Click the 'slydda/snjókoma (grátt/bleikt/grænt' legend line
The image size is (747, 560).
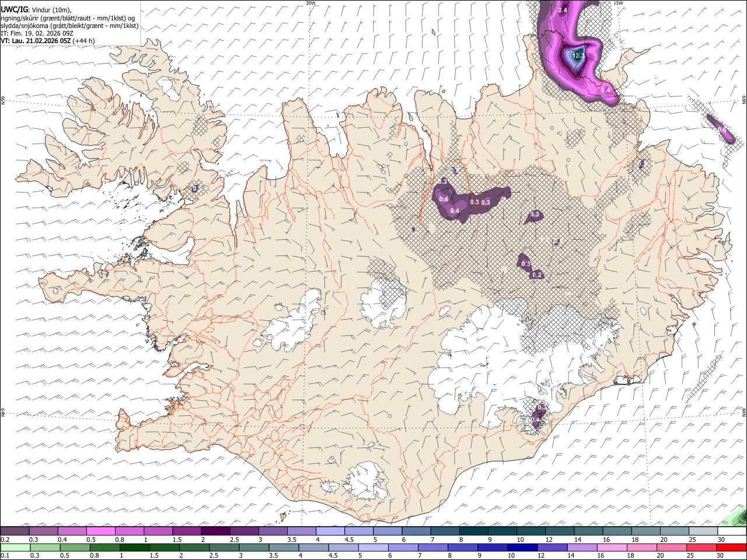coord(69,26)
